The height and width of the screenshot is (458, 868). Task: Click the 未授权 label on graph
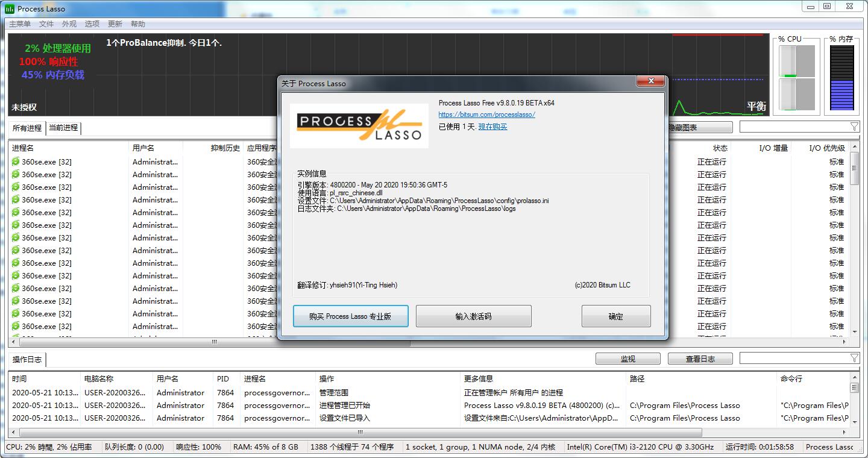click(24, 107)
